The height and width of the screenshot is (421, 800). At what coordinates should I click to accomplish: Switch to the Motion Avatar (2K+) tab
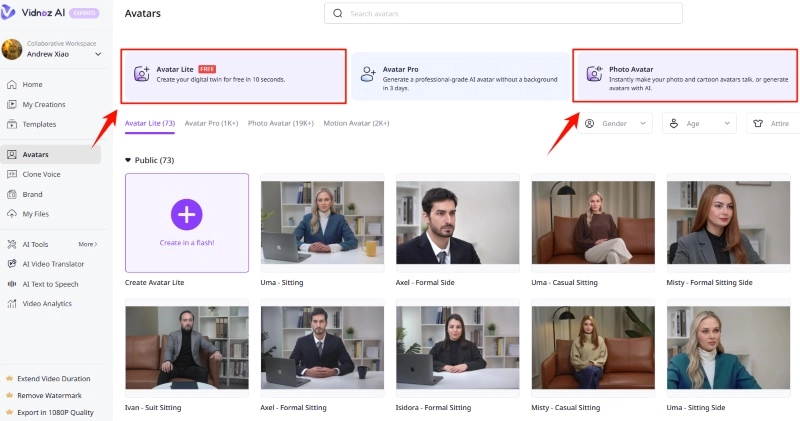356,123
